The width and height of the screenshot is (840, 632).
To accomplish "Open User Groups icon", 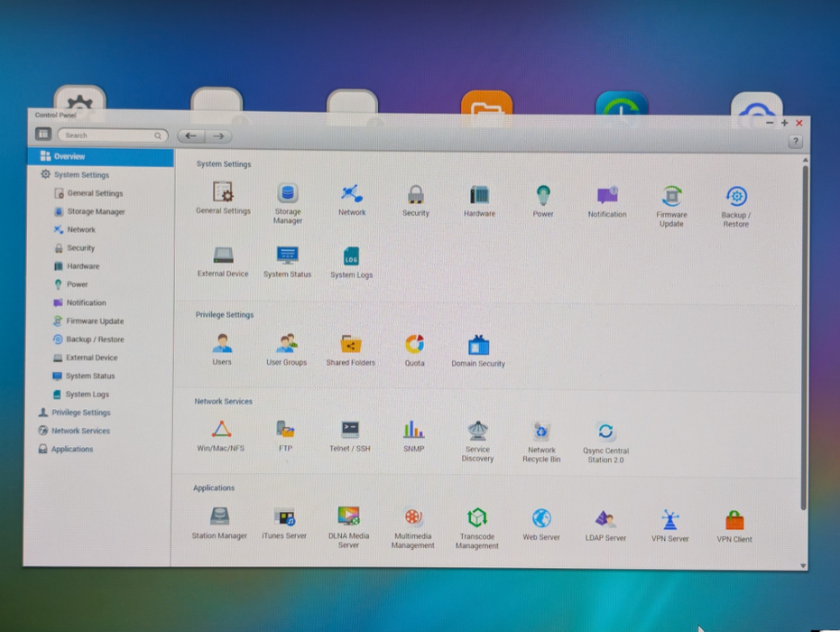I will 287,344.
